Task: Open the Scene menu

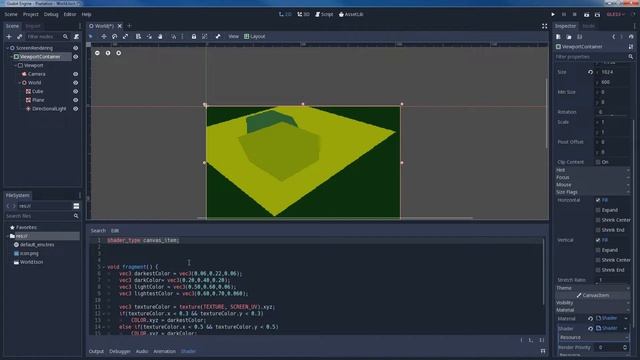Action: 11,14
